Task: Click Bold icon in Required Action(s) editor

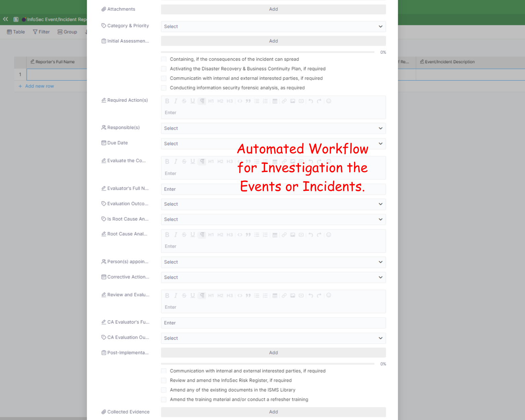Action: pyautogui.click(x=167, y=101)
